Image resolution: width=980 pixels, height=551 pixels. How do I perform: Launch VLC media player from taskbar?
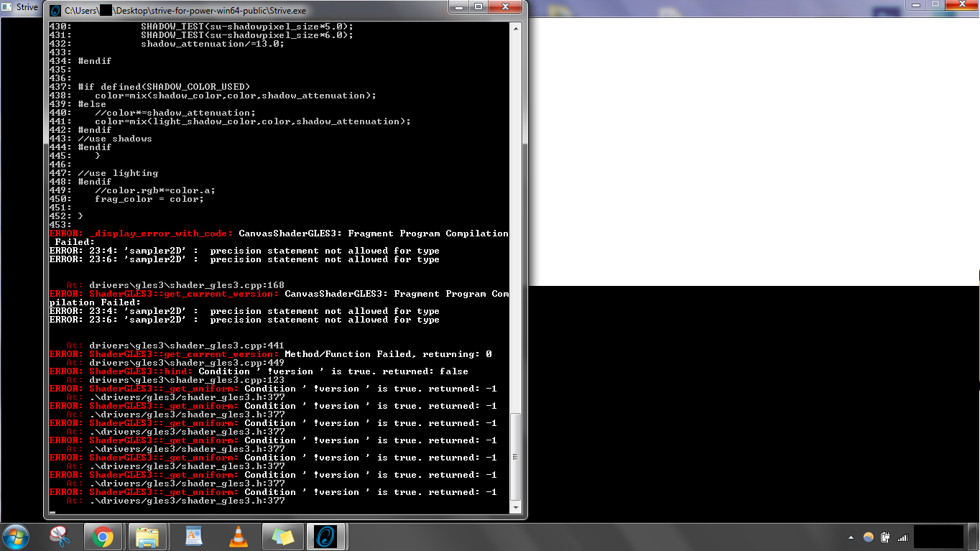pyautogui.click(x=238, y=537)
